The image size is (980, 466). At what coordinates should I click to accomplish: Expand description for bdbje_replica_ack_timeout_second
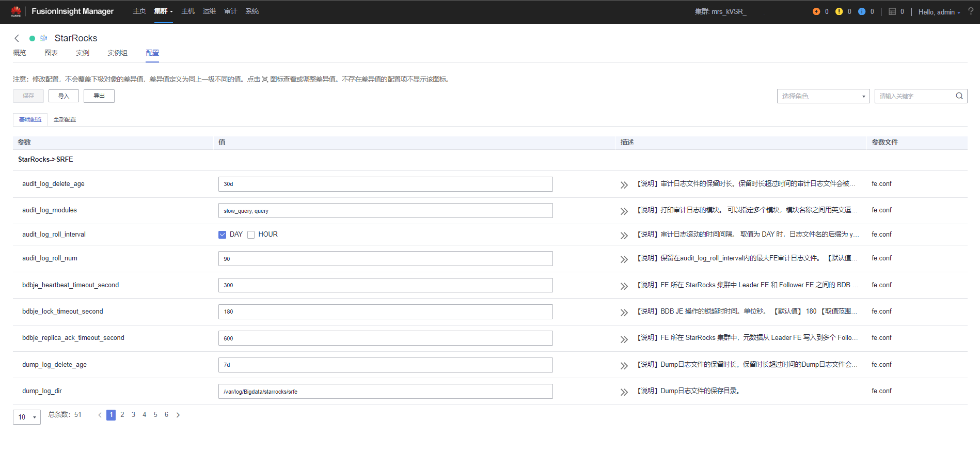click(624, 339)
